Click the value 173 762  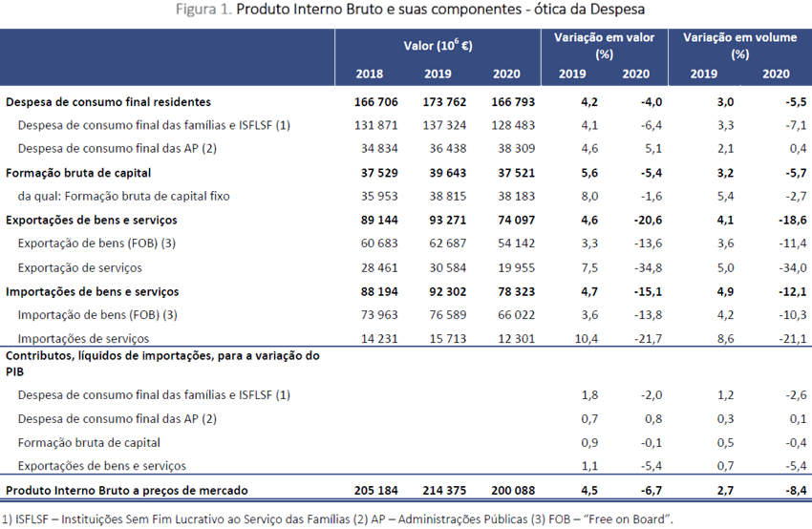click(x=444, y=102)
